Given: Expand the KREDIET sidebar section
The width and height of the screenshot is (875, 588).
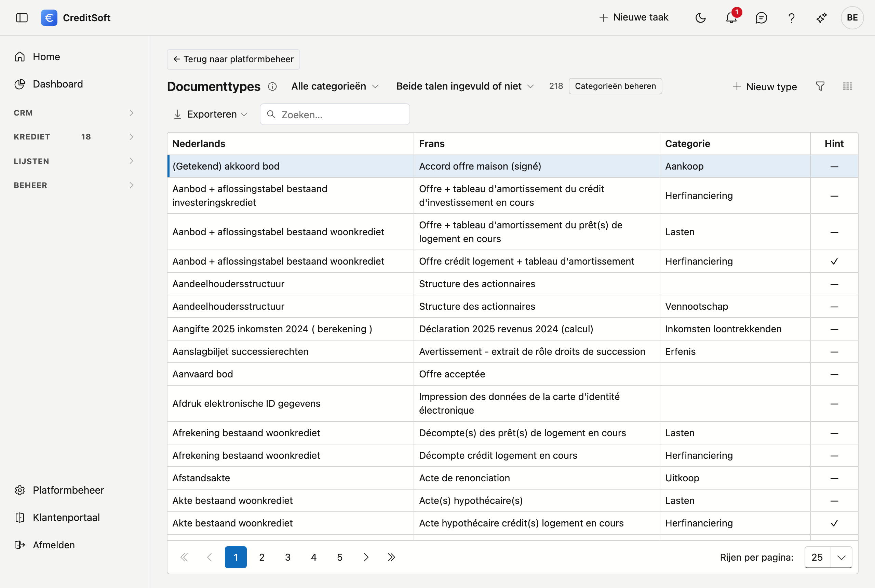Looking at the screenshot, I should (x=74, y=136).
